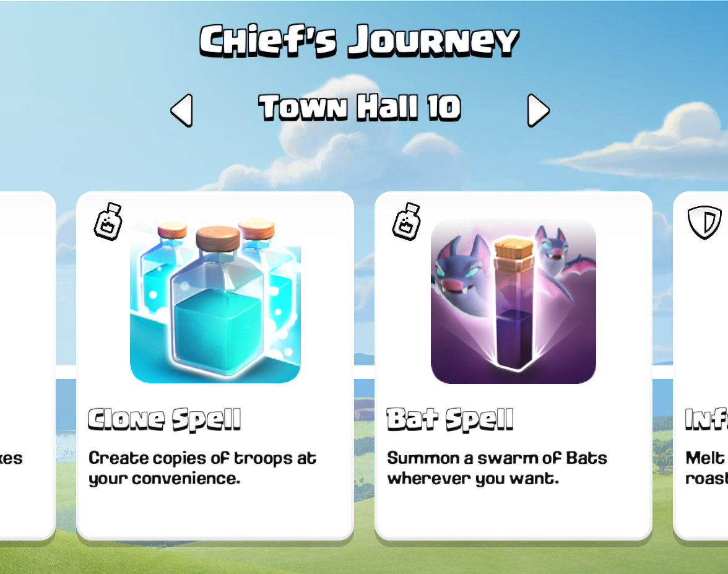Go to the previous Town Hall level

(x=181, y=110)
